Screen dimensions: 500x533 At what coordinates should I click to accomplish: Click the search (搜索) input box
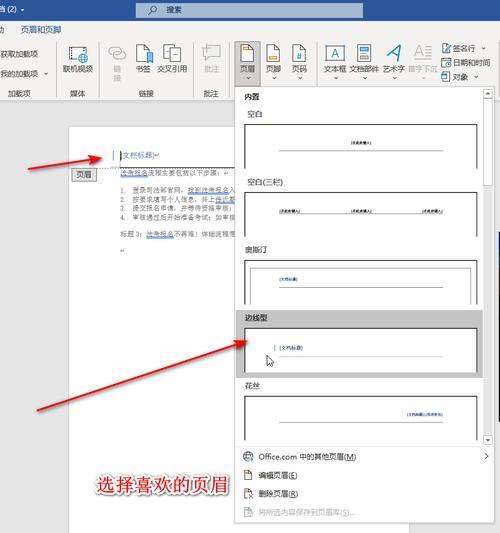pos(249,10)
